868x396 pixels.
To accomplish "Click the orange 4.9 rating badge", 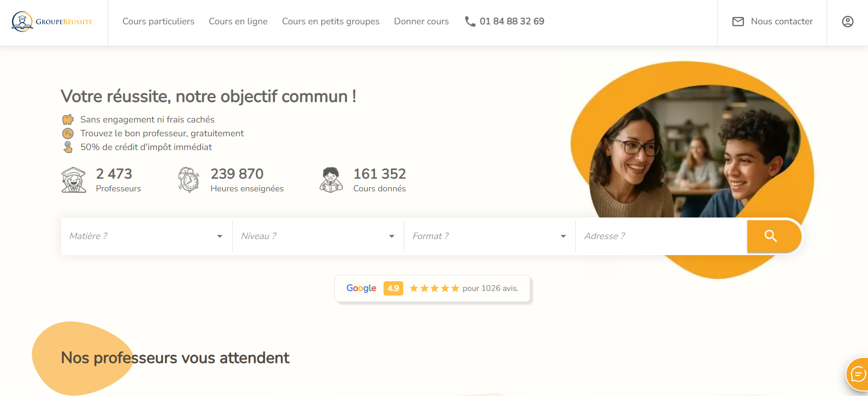I will 393,288.
